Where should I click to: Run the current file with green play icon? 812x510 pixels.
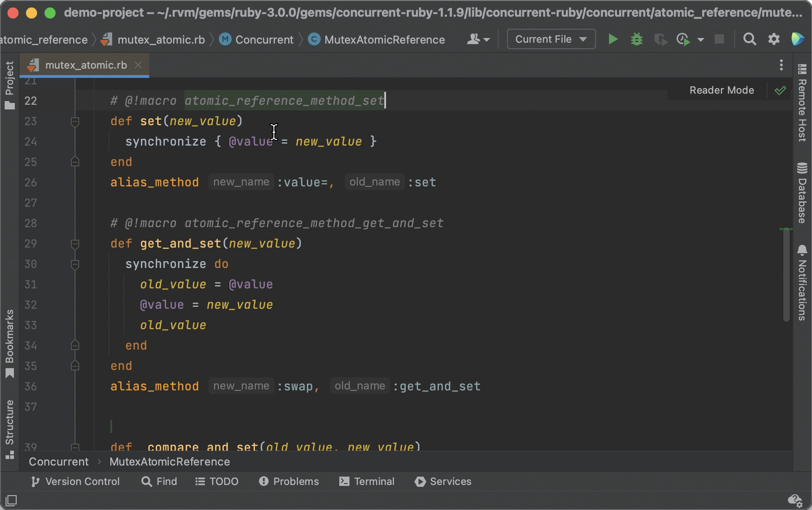point(613,39)
